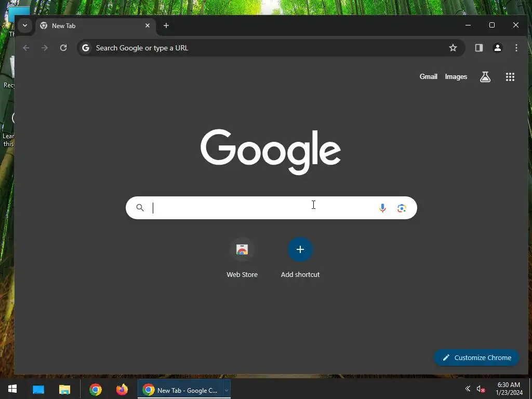Launch pinned Chrome taskbar icon

tap(96, 390)
